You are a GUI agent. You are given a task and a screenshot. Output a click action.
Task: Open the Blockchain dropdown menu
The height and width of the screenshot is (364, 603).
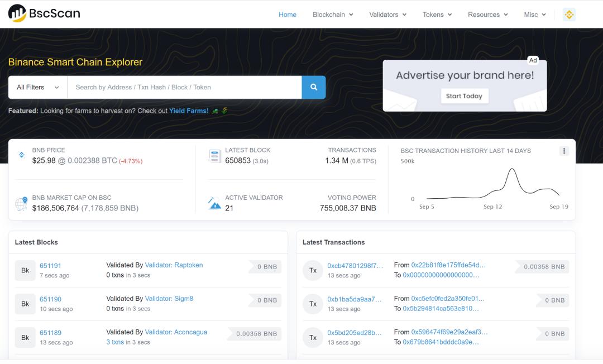(x=333, y=15)
